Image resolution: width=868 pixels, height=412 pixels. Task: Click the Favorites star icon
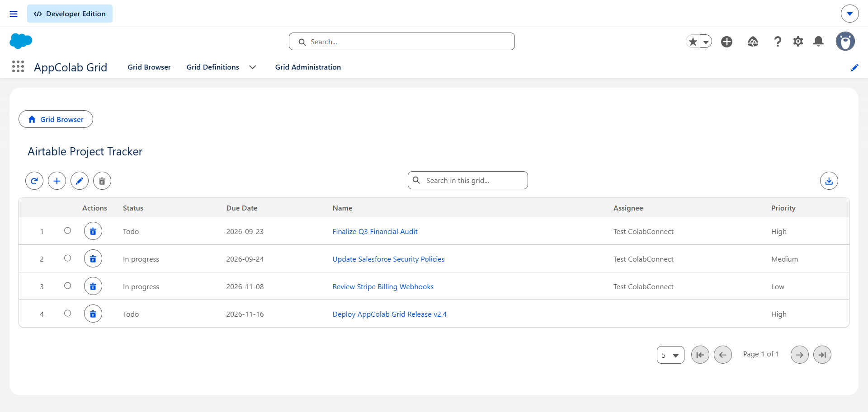tap(693, 42)
